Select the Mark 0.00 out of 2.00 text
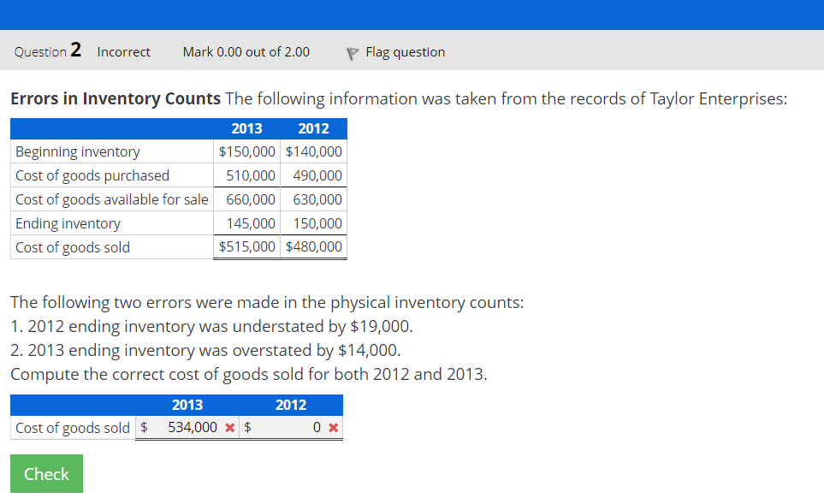 (246, 52)
